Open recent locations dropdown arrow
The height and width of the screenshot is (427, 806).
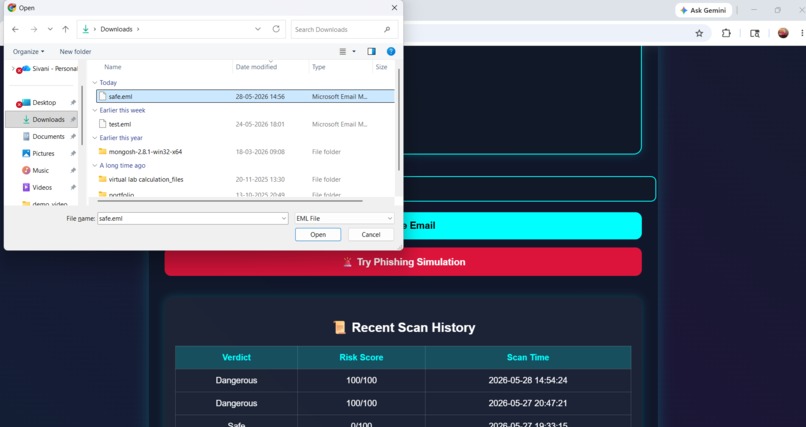click(x=50, y=29)
